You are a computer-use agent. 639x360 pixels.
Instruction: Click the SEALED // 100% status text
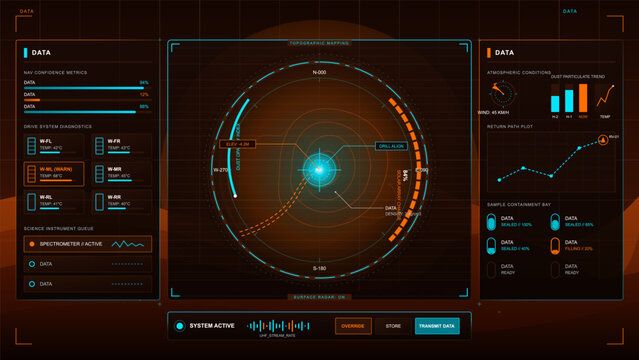(516, 225)
